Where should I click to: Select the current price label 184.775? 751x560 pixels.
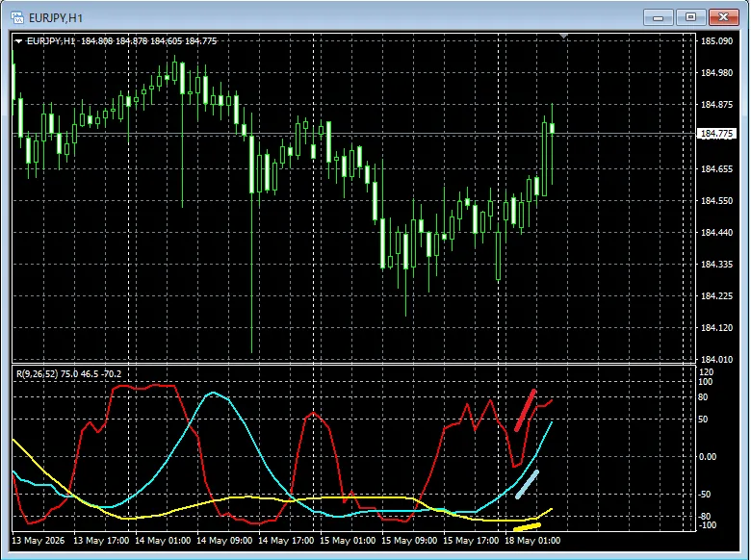(716, 134)
